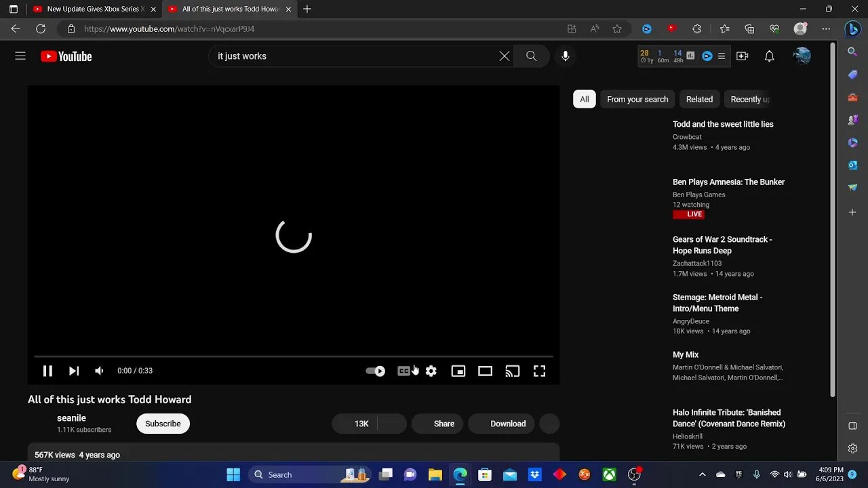
Task: Open Windows Start menu
Action: point(233,474)
